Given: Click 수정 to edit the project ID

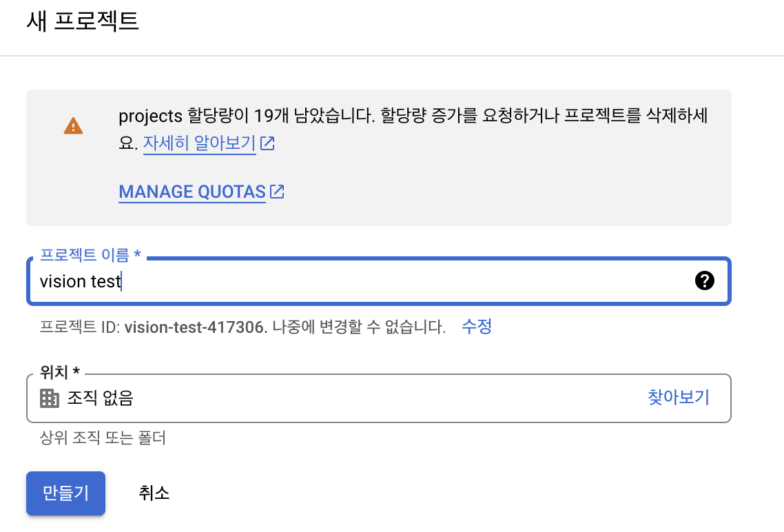Looking at the screenshot, I should click(x=476, y=326).
